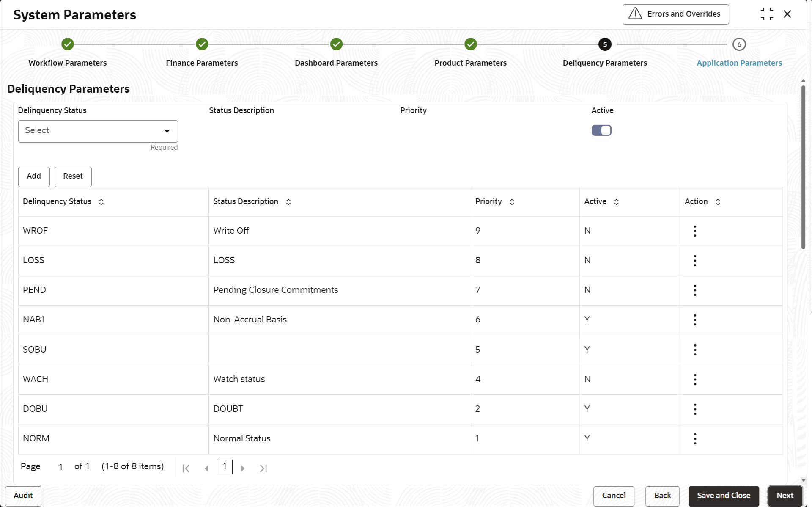812x507 pixels.
Task: Sort by Active column
Action: tap(616, 202)
